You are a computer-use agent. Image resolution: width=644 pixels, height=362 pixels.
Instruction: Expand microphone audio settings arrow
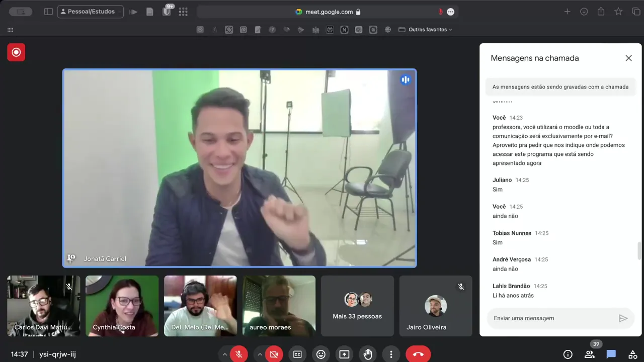(x=224, y=354)
